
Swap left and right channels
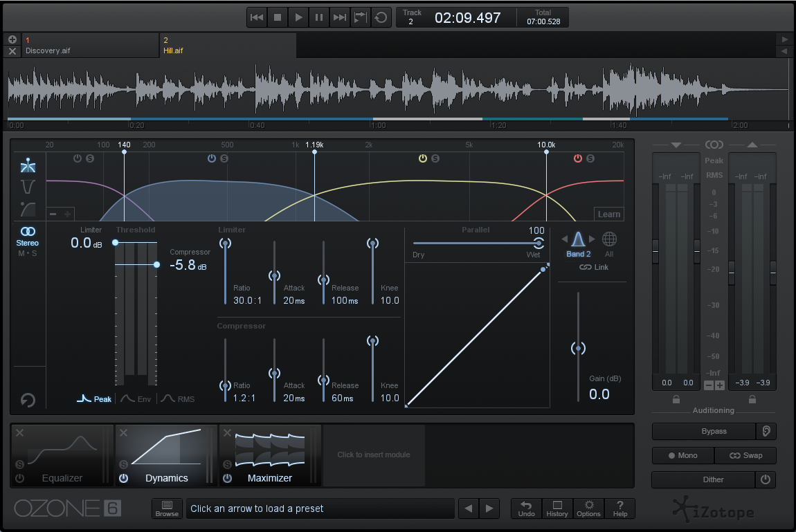745,455
